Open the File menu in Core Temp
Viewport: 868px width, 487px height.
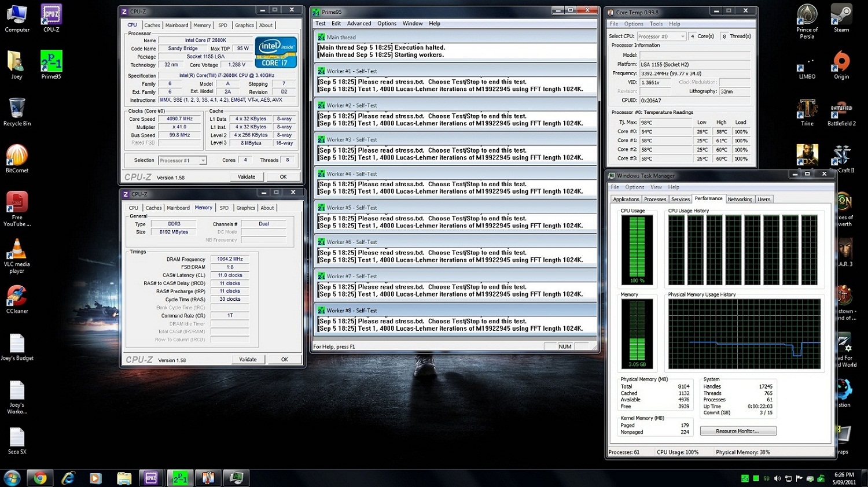(x=614, y=24)
